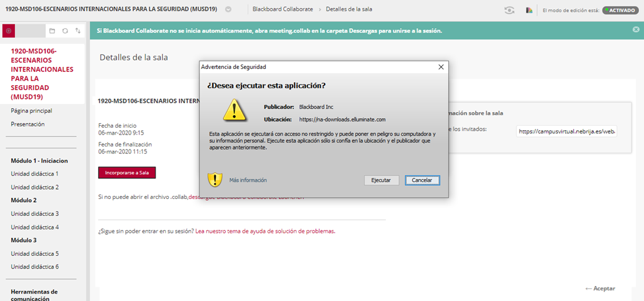Click the refresh course menu icon
The height and width of the screenshot is (301, 644).
point(65,31)
